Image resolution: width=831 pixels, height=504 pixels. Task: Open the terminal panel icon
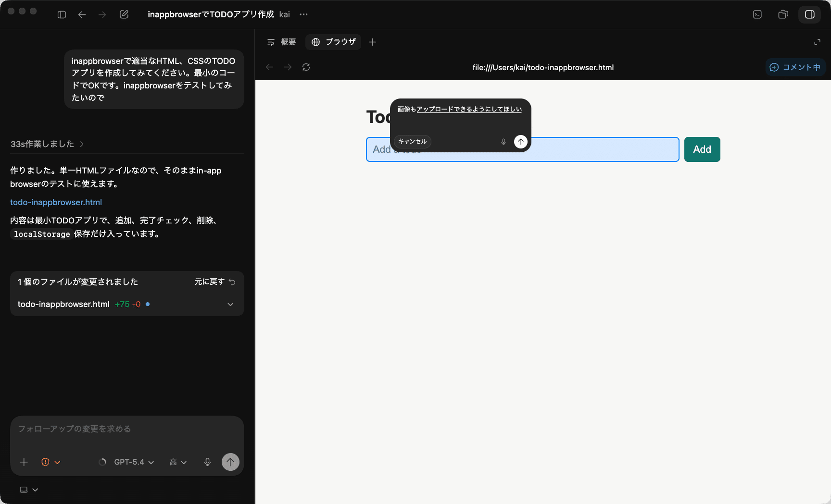pyautogui.click(x=757, y=14)
